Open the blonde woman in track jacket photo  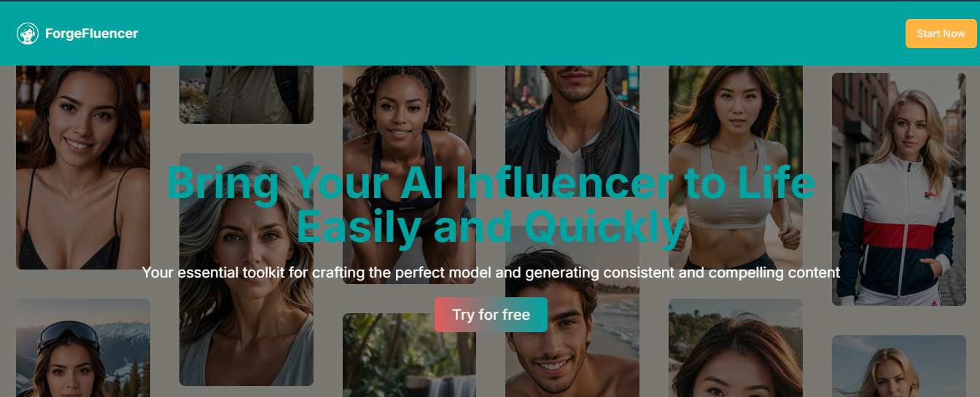point(899,189)
